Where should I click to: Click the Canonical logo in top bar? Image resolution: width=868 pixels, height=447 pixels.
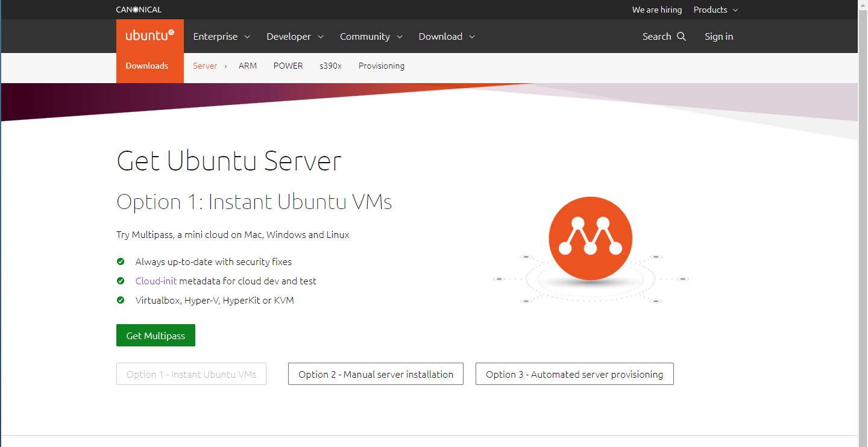[139, 10]
